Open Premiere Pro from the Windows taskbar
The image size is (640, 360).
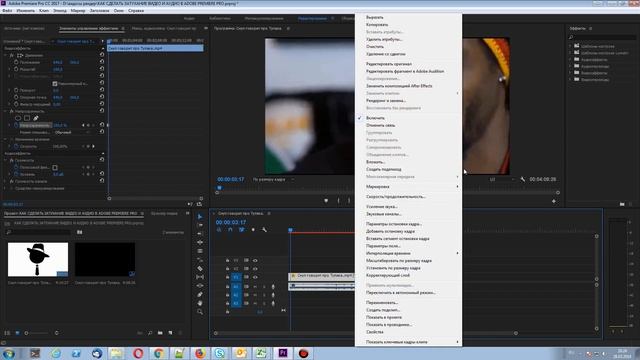pyautogui.click(x=282, y=353)
